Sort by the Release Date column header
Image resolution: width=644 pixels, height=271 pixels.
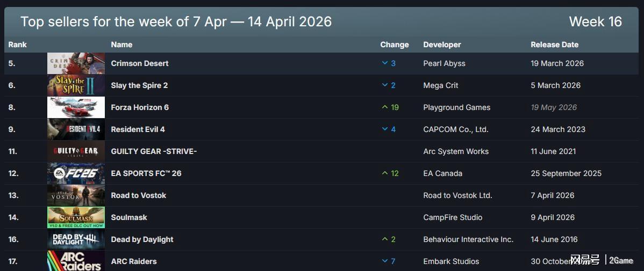[554, 45]
